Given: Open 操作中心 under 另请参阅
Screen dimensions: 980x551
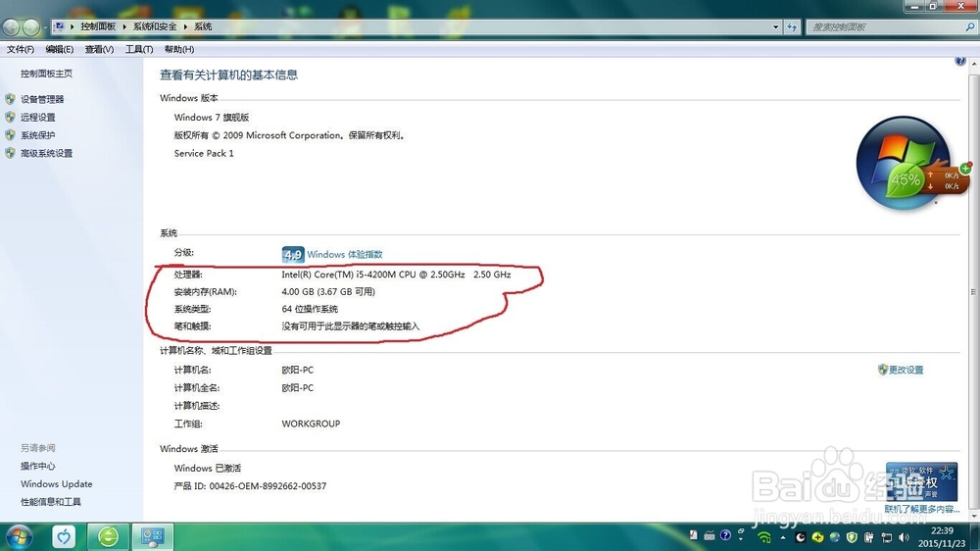Looking at the screenshot, I should [x=37, y=466].
